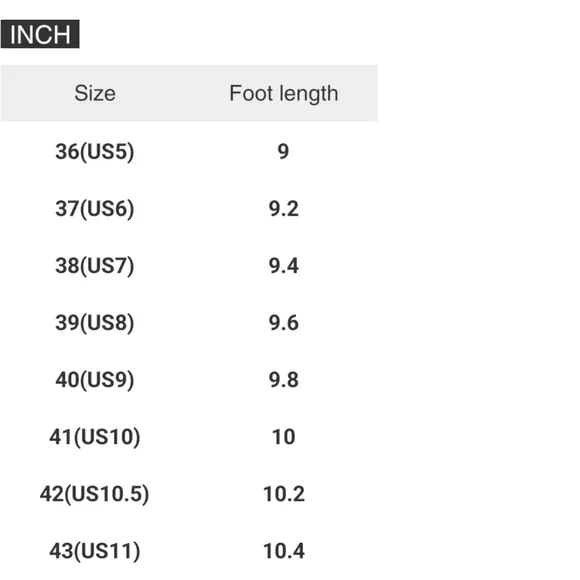Click the foot length value 9
Viewport: 580px width, 580px height.
283,152
